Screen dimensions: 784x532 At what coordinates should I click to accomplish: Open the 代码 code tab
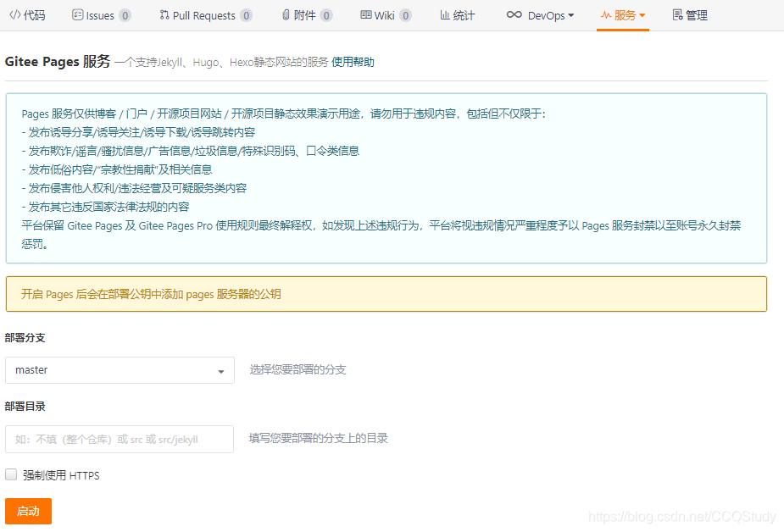(27, 15)
